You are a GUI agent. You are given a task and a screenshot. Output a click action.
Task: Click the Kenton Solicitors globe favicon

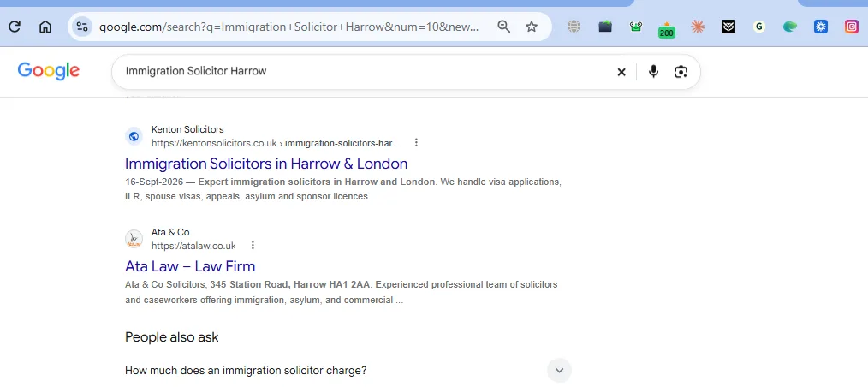click(x=134, y=136)
